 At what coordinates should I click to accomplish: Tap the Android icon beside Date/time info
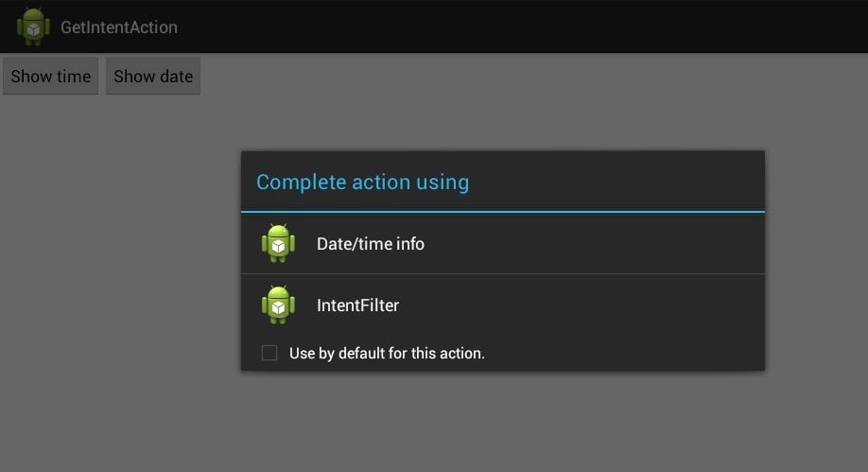coord(278,243)
